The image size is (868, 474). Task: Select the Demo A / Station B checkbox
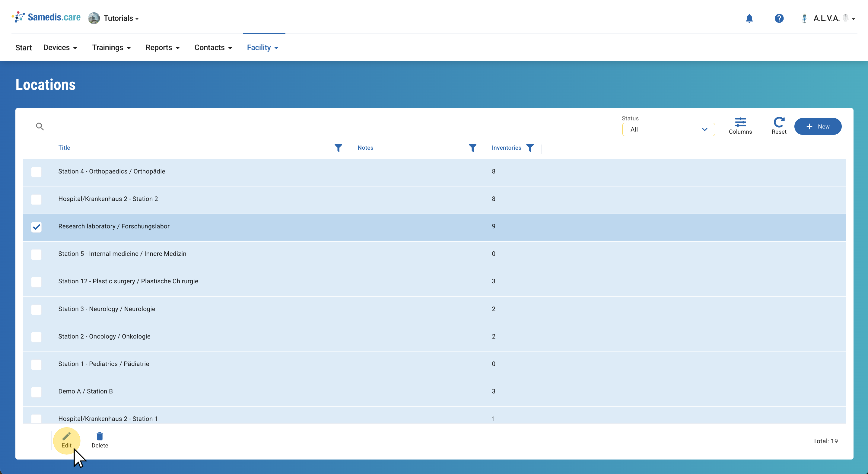tap(37, 392)
